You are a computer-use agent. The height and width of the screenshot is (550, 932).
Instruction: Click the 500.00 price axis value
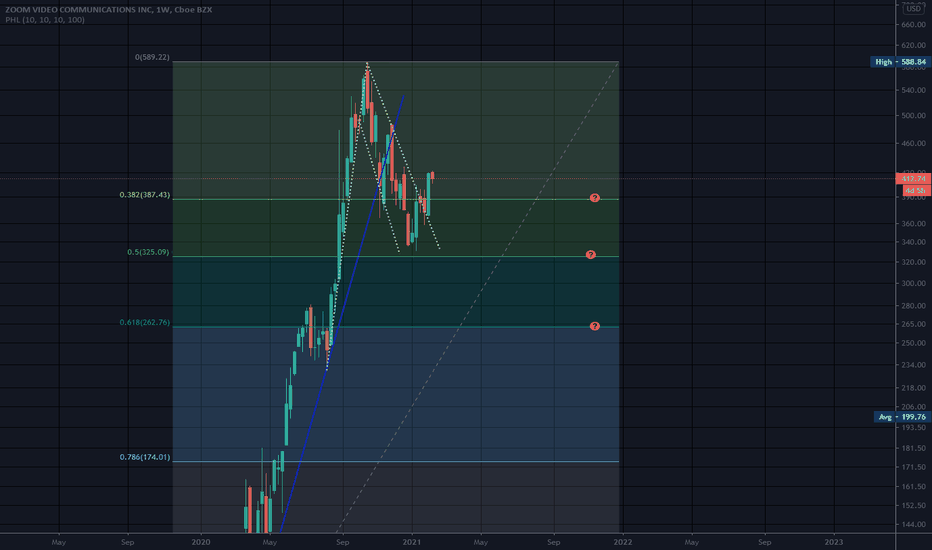914,115
